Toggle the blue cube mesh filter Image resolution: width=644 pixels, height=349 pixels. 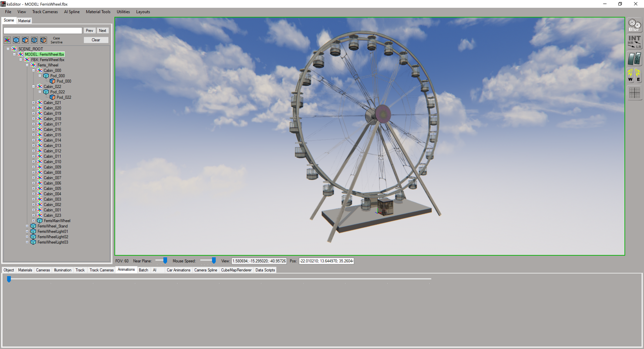(16, 40)
